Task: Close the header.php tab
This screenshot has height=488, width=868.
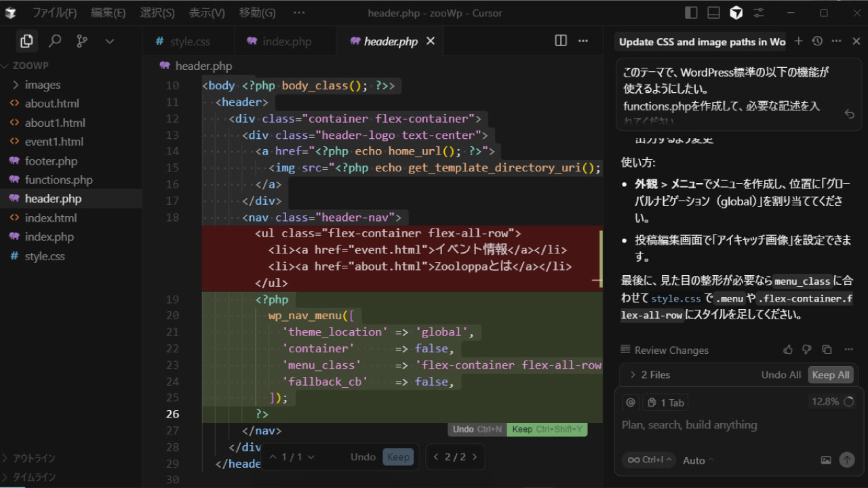Action: pyautogui.click(x=431, y=41)
